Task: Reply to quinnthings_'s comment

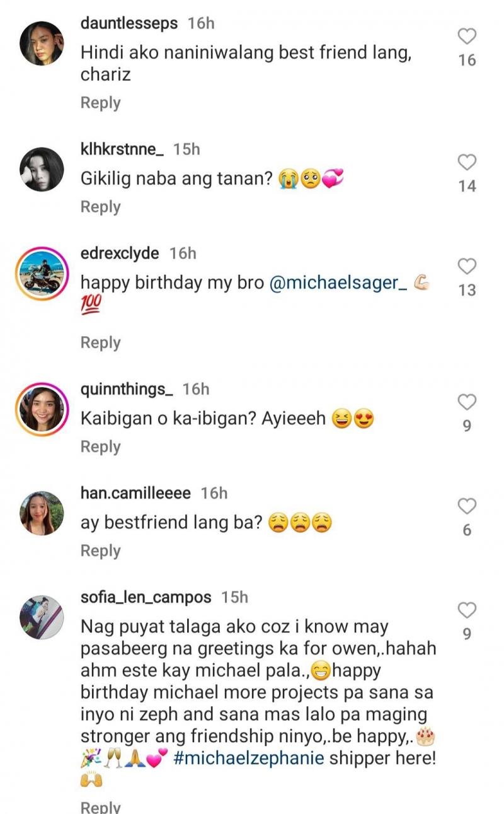Action: coord(100,446)
